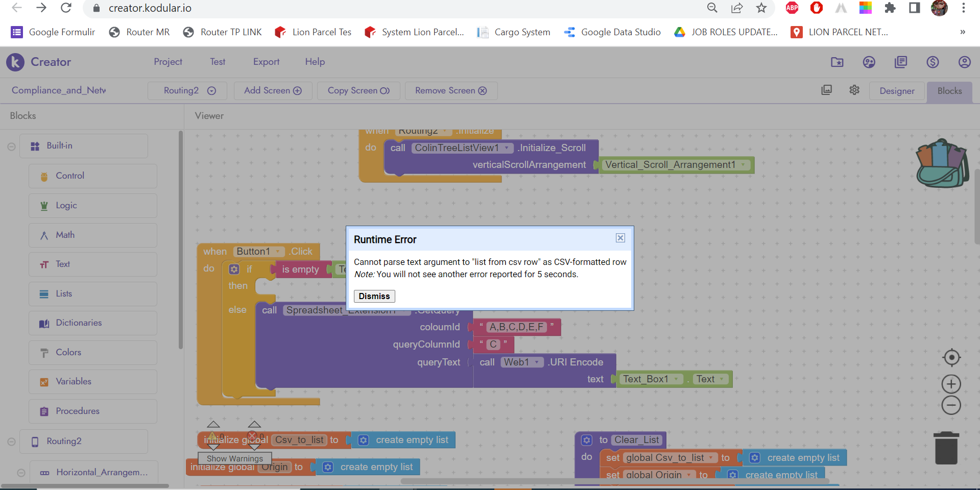
Task: Collapse the Routing2 component tree
Action: (x=11, y=442)
